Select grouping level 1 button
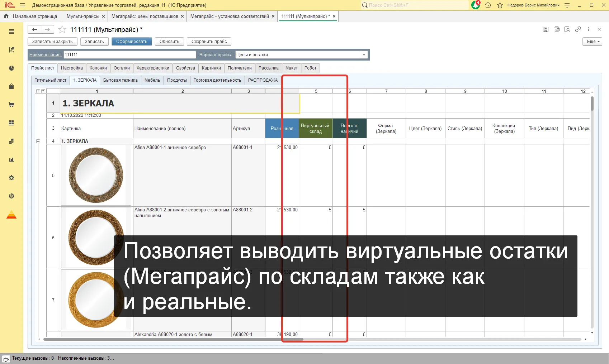The image size is (609, 364). tap(38, 91)
